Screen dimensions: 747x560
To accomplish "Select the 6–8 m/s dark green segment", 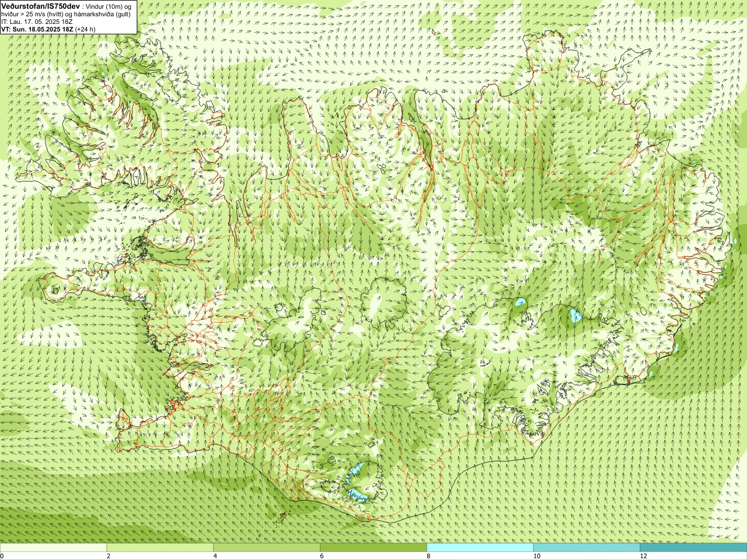I will click(373, 548).
